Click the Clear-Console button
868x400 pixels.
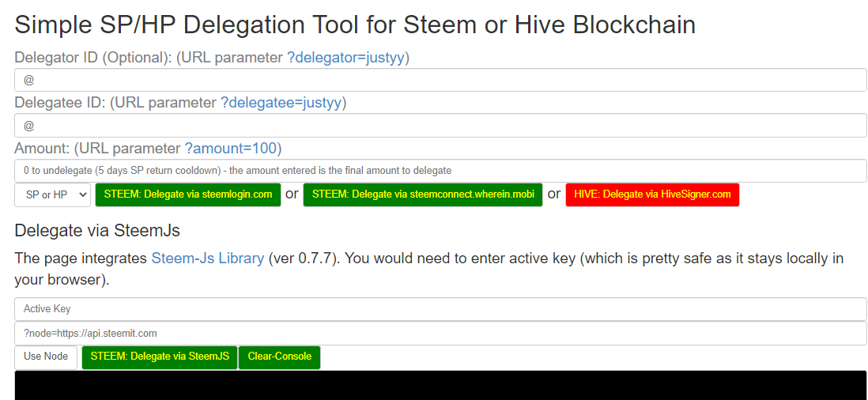point(280,357)
